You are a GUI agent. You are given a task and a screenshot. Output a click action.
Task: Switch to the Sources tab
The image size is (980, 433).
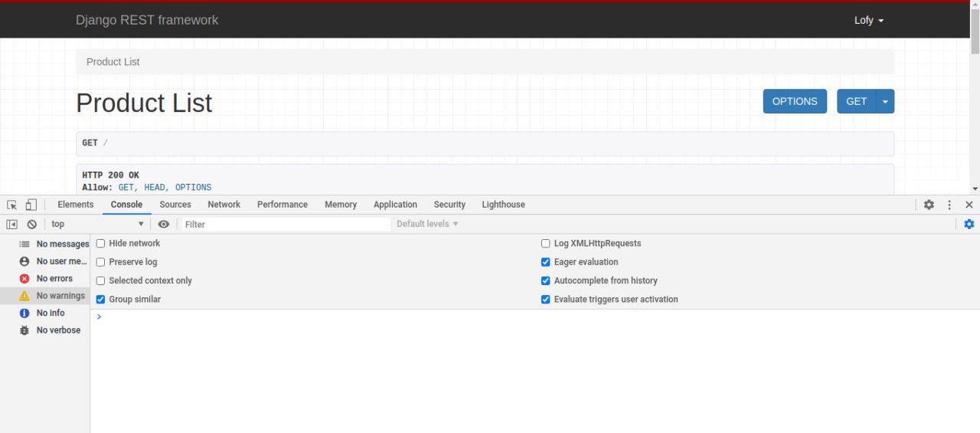click(175, 205)
